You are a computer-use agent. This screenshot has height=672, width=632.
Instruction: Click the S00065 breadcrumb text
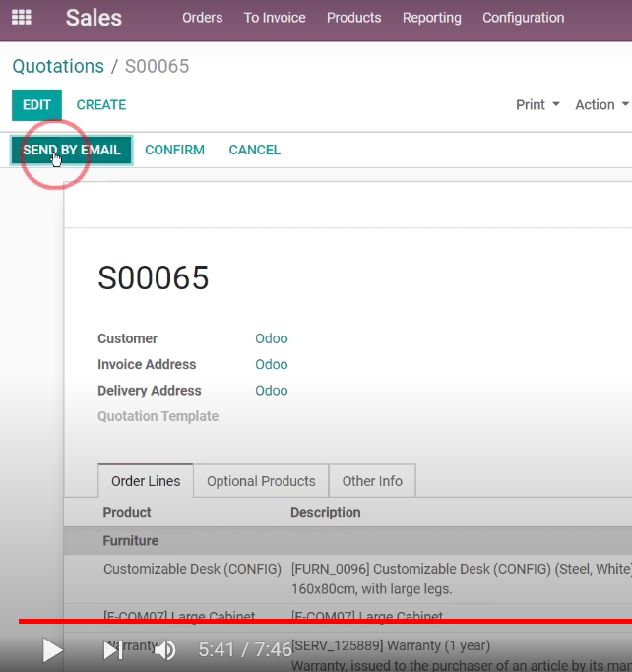[157, 67]
